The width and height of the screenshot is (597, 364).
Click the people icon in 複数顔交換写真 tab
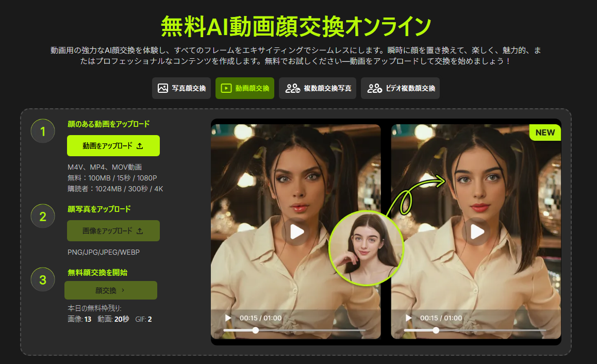[x=293, y=88]
